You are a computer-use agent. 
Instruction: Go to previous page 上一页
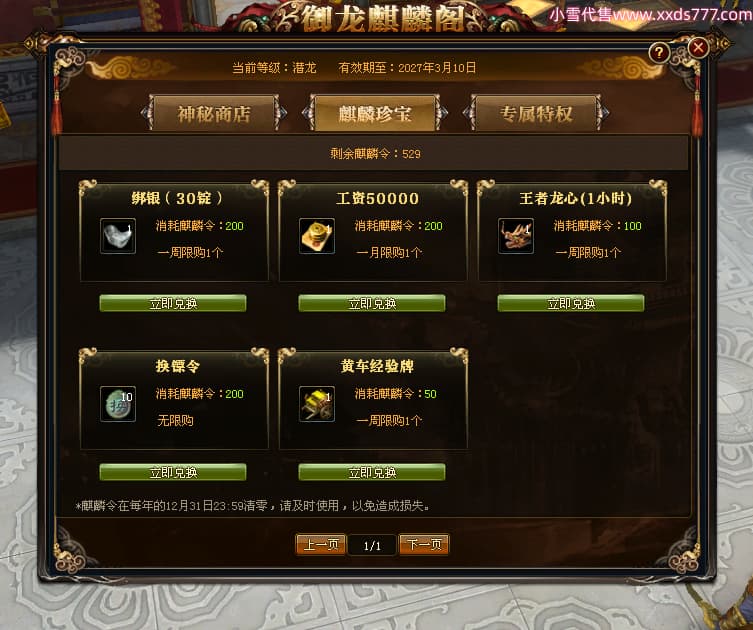(x=321, y=545)
